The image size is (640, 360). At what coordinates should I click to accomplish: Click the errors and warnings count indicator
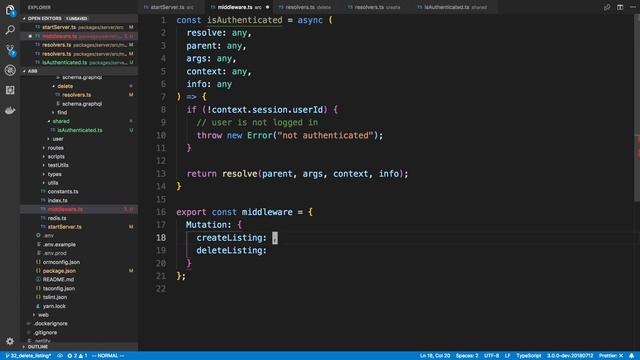tap(77, 356)
